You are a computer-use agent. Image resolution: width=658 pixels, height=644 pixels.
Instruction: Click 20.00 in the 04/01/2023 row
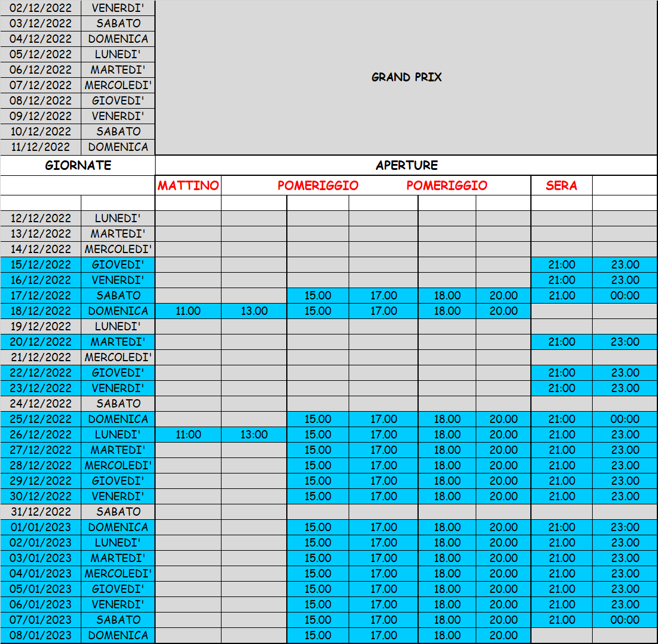pos(503,573)
